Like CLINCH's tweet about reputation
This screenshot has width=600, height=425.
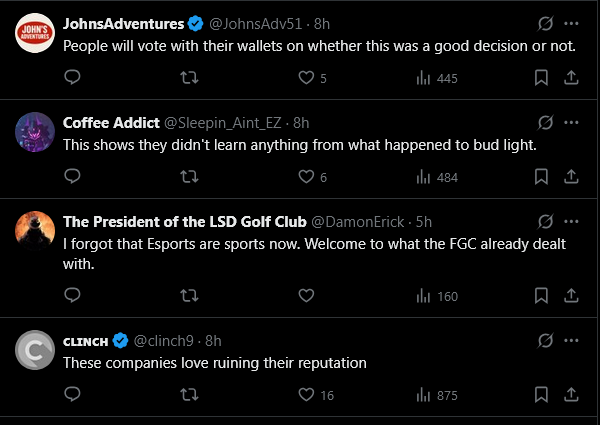(x=307, y=395)
